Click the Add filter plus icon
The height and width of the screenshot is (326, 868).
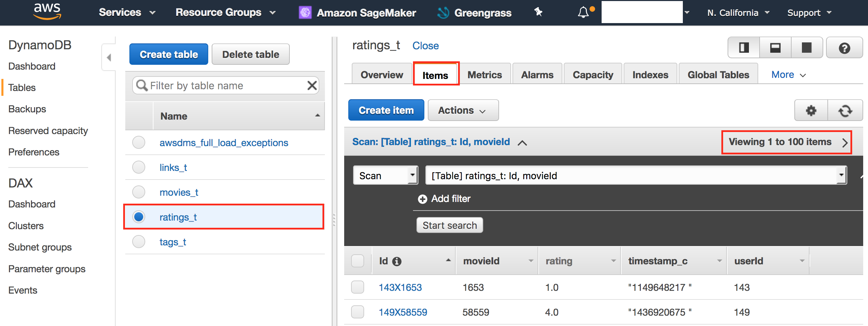coord(422,199)
